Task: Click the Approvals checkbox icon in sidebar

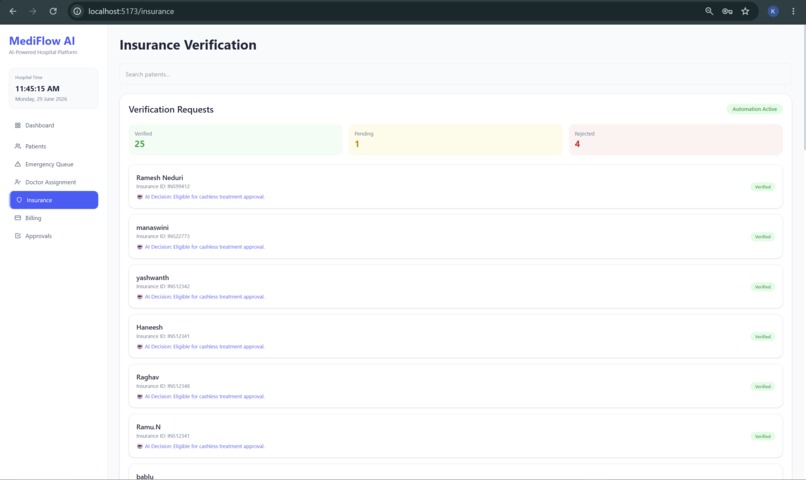Action: (18, 236)
